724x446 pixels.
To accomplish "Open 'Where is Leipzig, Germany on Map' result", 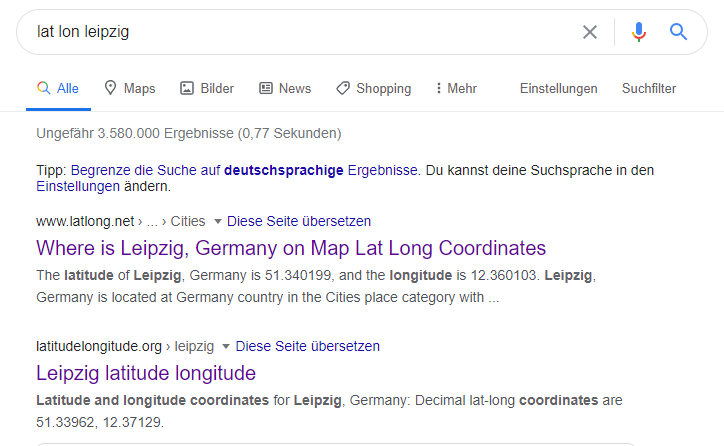I will pos(291,248).
